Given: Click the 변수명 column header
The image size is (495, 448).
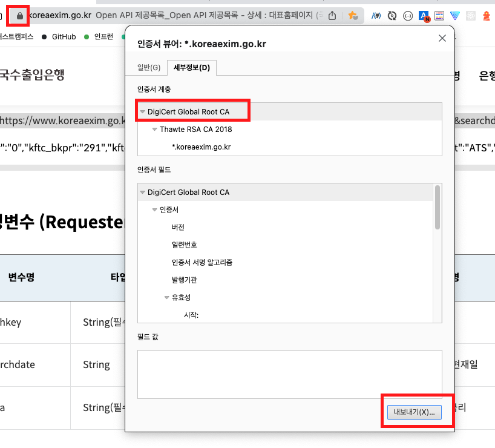Looking at the screenshot, I should pyautogui.click(x=21, y=277).
